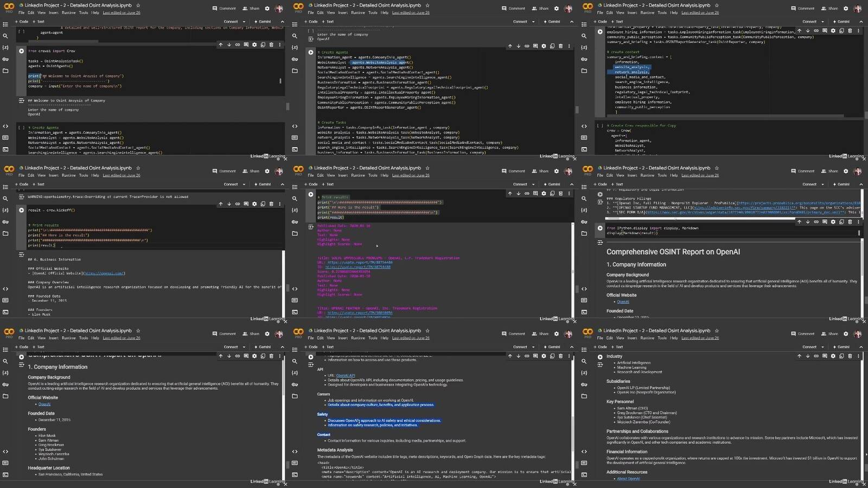Run the crew.kickoff() cell
This screenshot has height=488, width=868.
click(x=22, y=210)
